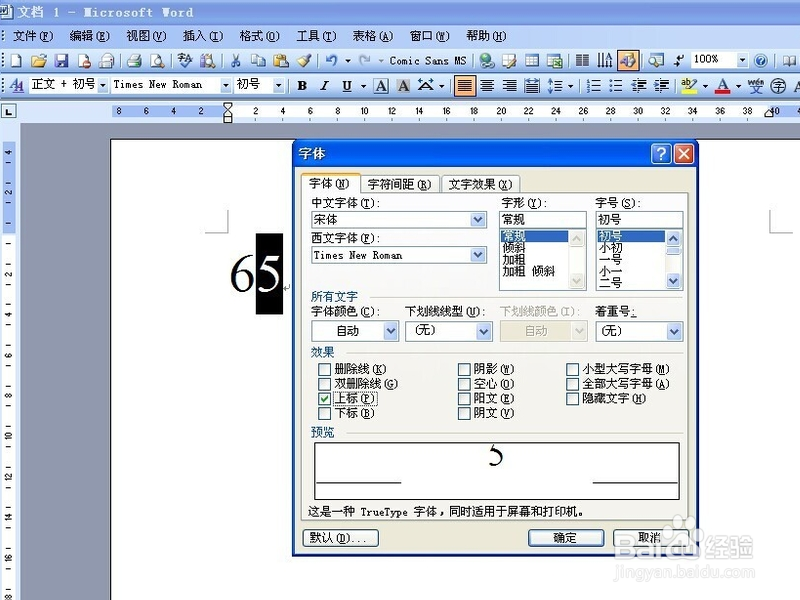The image size is (800, 600).
Task: Toggle the 空心 outline effect checkbox
Action: click(x=464, y=384)
